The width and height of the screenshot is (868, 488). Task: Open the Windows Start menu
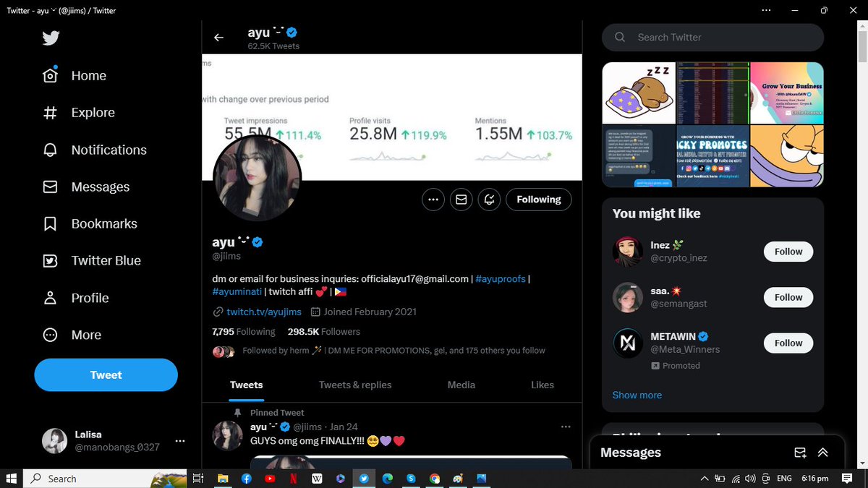[12, 479]
